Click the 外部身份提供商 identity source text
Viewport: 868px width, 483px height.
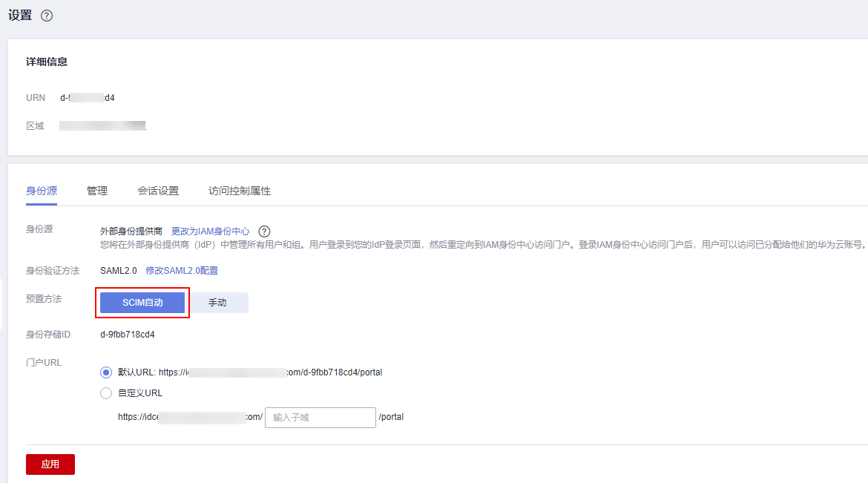coord(131,231)
